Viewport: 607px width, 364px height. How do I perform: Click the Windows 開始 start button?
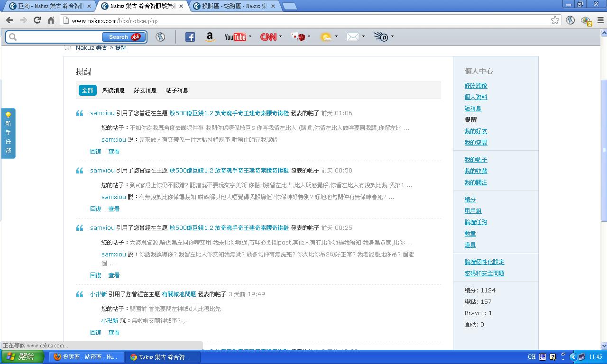coord(21,357)
